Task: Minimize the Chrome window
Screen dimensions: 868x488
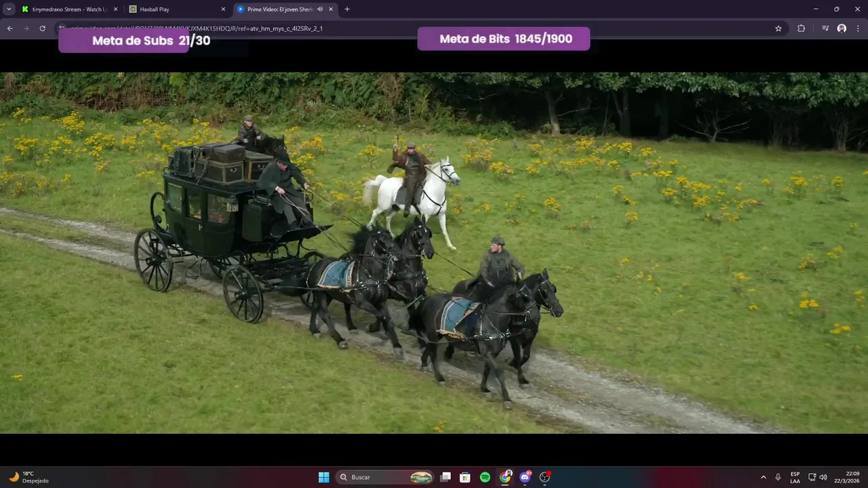Action: [816, 9]
